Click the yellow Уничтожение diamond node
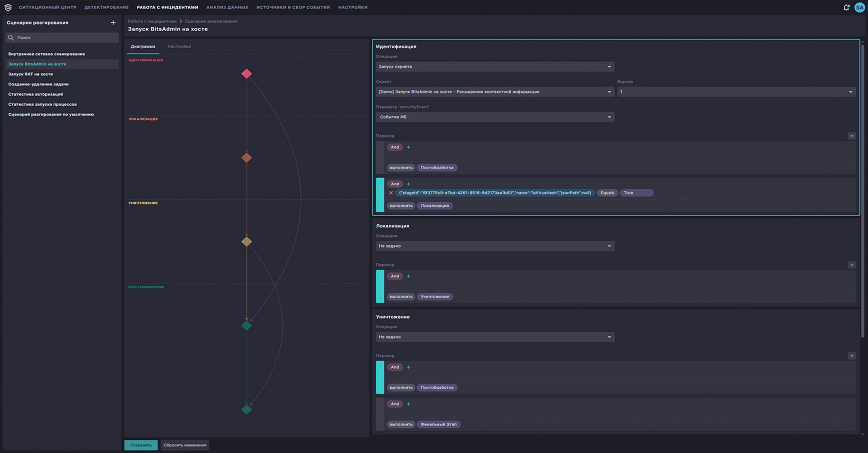This screenshot has width=868, height=453. (247, 242)
